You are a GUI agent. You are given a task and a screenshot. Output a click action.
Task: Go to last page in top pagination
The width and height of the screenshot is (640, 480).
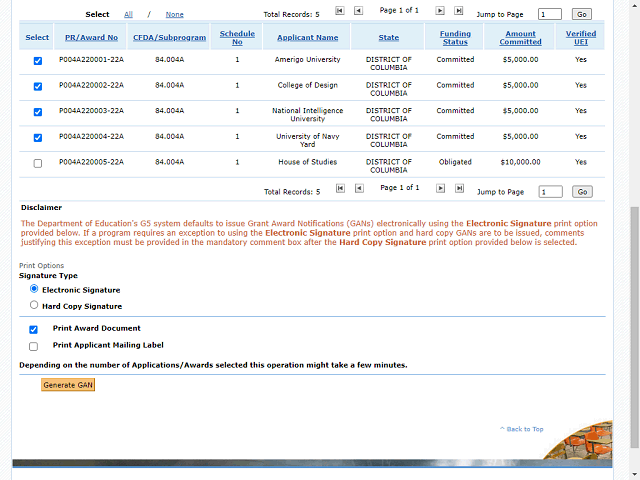(x=458, y=10)
